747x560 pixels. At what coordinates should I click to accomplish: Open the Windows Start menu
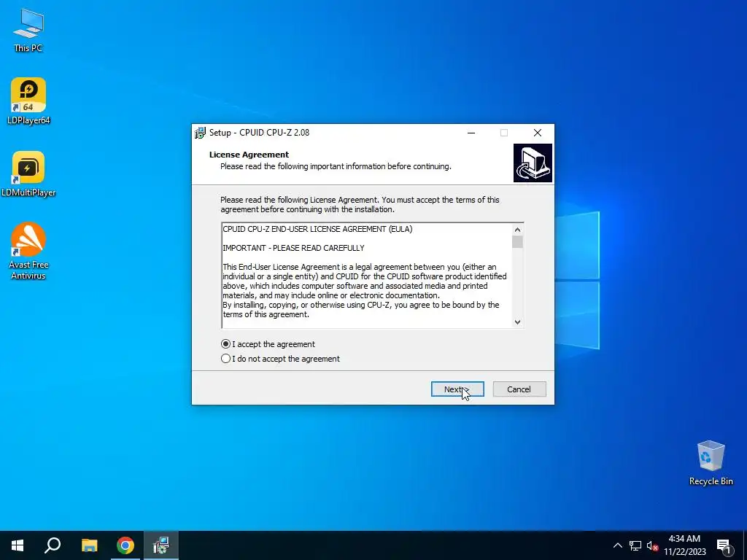(x=18, y=545)
